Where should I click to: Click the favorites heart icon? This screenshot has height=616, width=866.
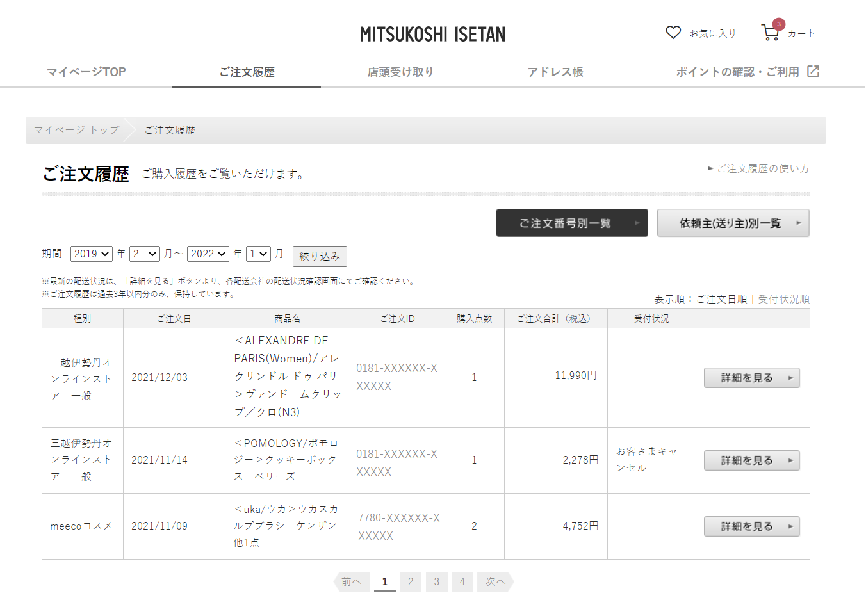(x=673, y=33)
